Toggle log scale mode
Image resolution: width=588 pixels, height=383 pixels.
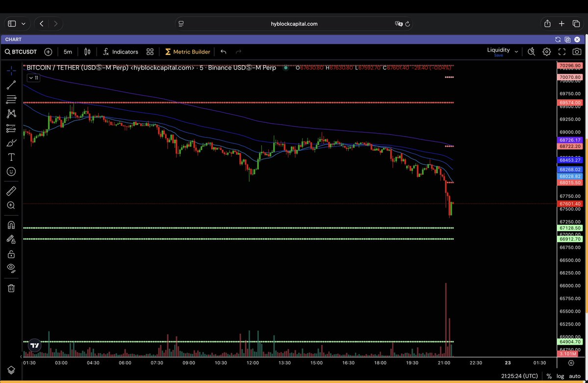point(560,376)
